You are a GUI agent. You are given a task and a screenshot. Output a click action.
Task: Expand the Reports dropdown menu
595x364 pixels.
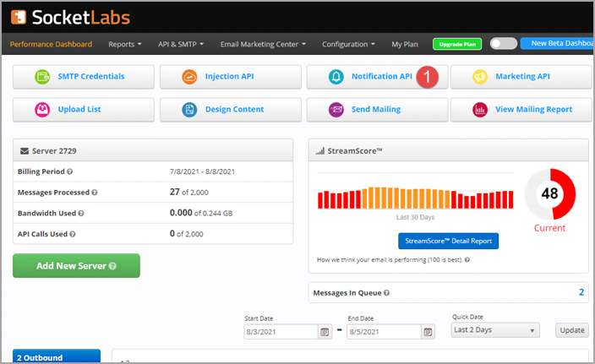click(x=125, y=45)
